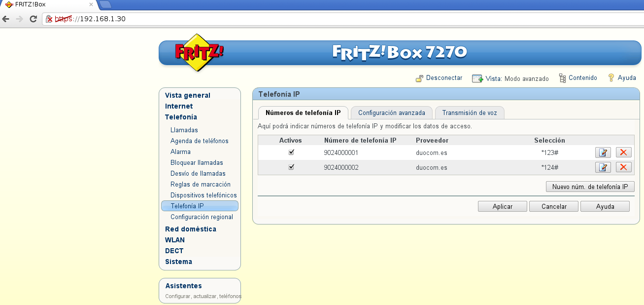Reload the page with browser refresh button
The width and height of the screenshot is (644, 305).
[34, 19]
